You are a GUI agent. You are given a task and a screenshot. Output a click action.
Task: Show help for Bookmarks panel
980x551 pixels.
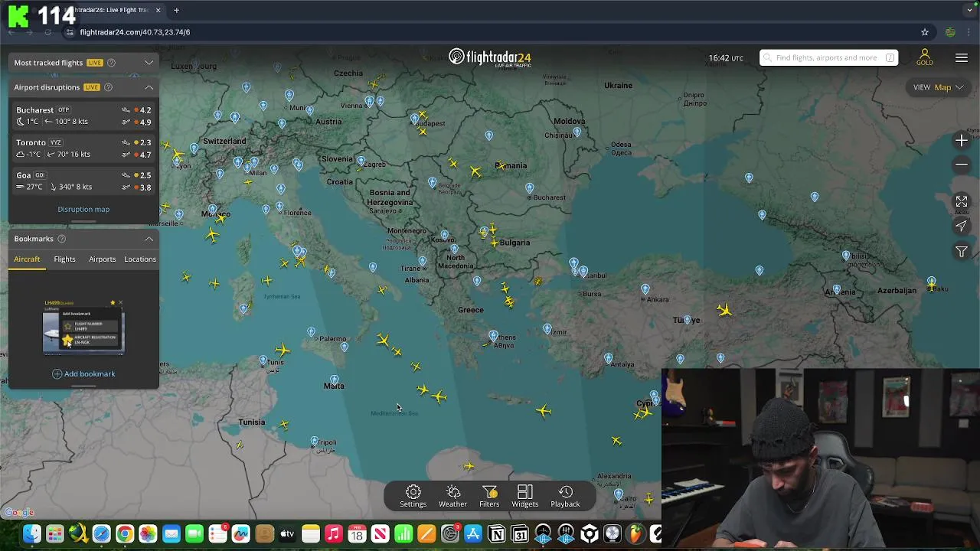(62, 239)
